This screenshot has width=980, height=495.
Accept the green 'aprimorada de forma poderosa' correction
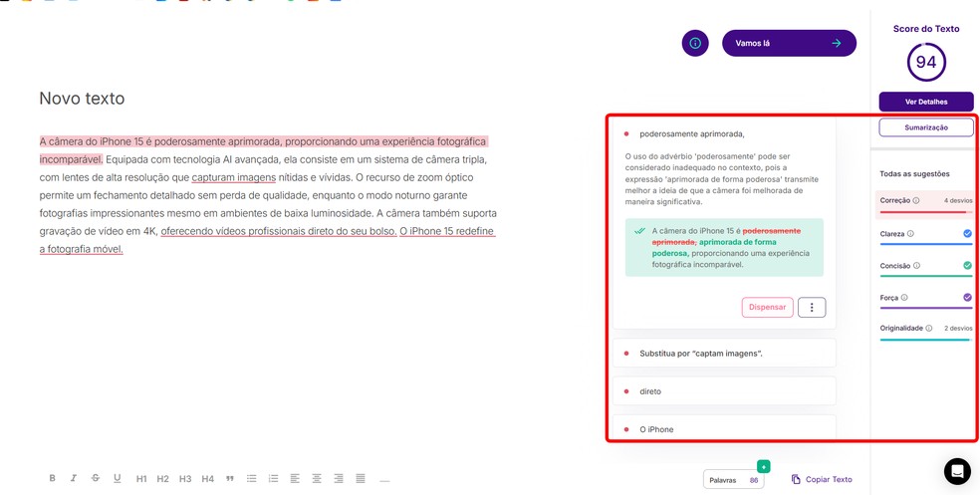pyautogui.click(x=724, y=247)
